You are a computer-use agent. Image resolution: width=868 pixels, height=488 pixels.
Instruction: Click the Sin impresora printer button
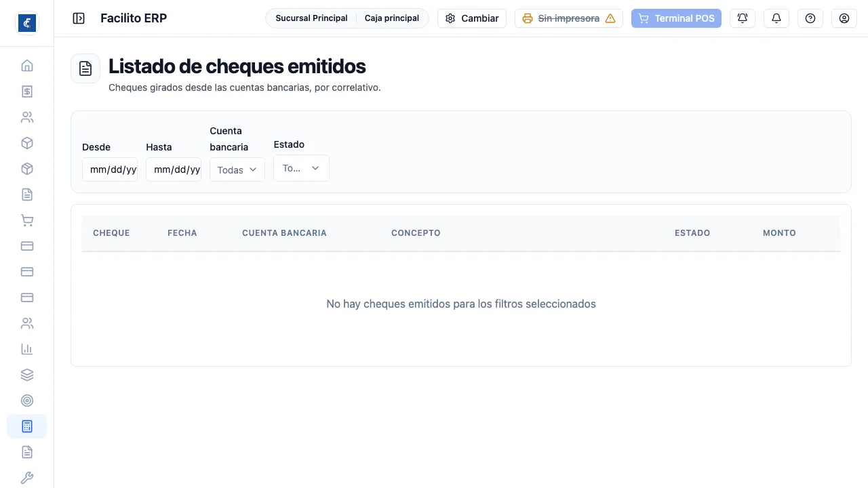(x=569, y=18)
